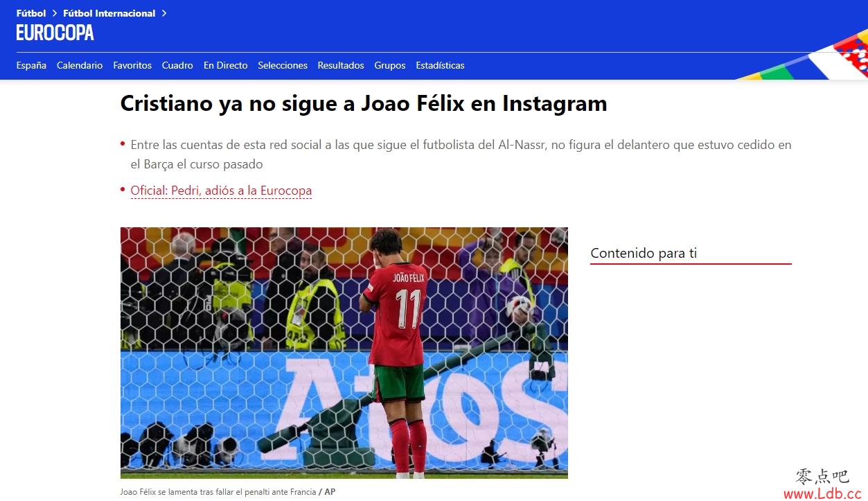Click the Joao Félix article photo
The height and width of the screenshot is (501, 868).
(x=344, y=353)
